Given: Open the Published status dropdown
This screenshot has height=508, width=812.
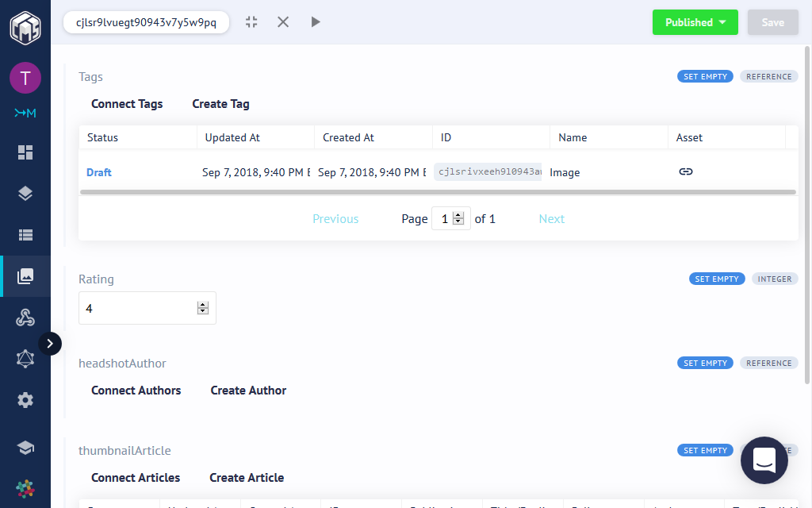Looking at the screenshot, I should (695, 22).
